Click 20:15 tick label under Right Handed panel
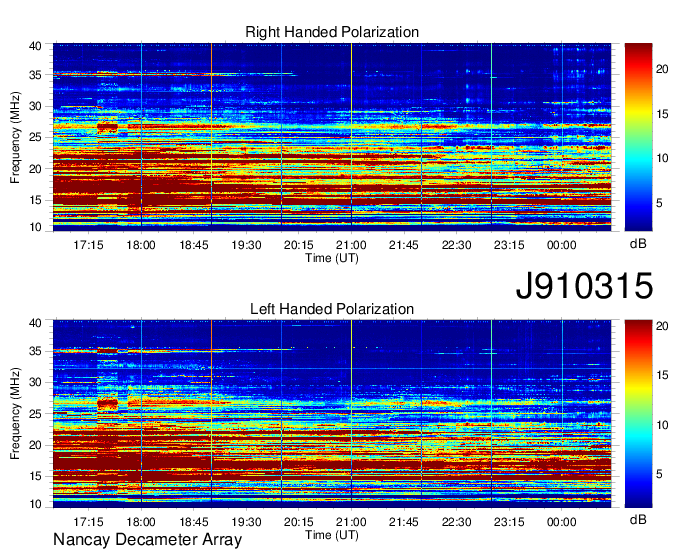The image size is (680, 552). (299, 245)
